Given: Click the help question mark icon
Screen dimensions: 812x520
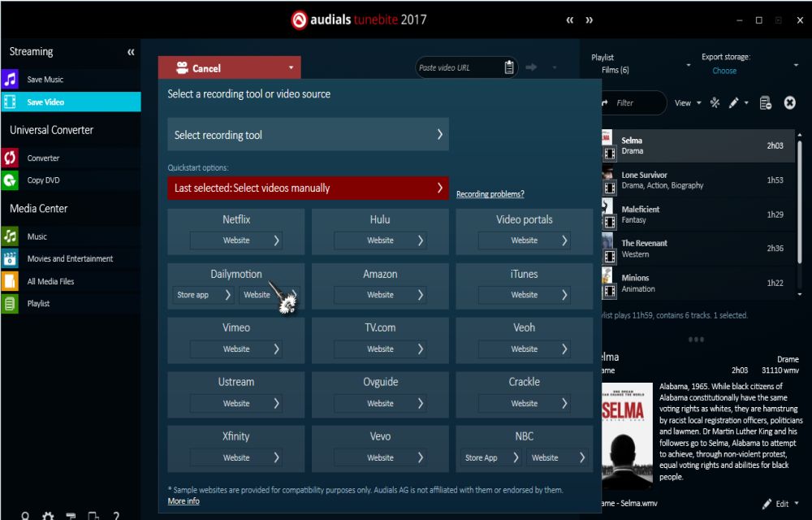Looking at the screenshot, I should (116, 516).
